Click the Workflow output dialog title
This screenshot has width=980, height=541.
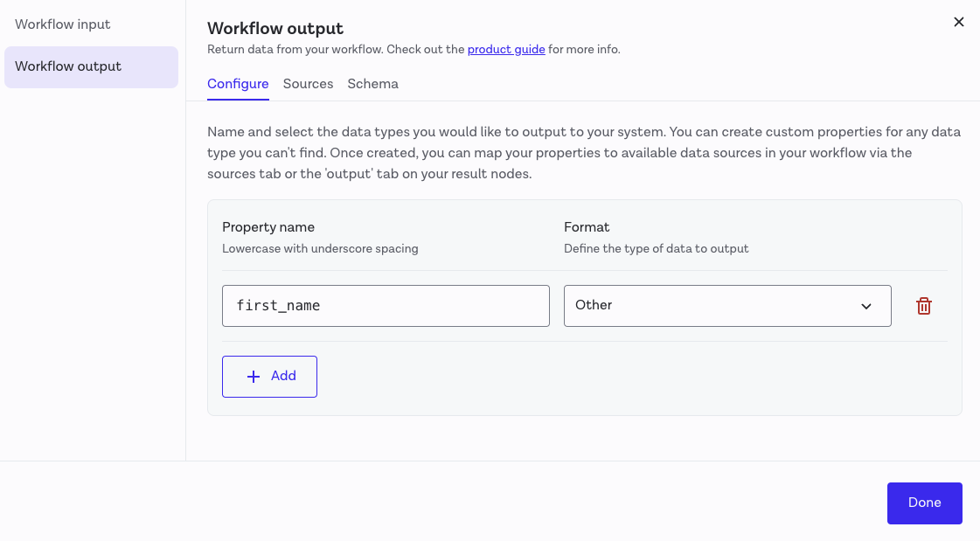point(275,29)
